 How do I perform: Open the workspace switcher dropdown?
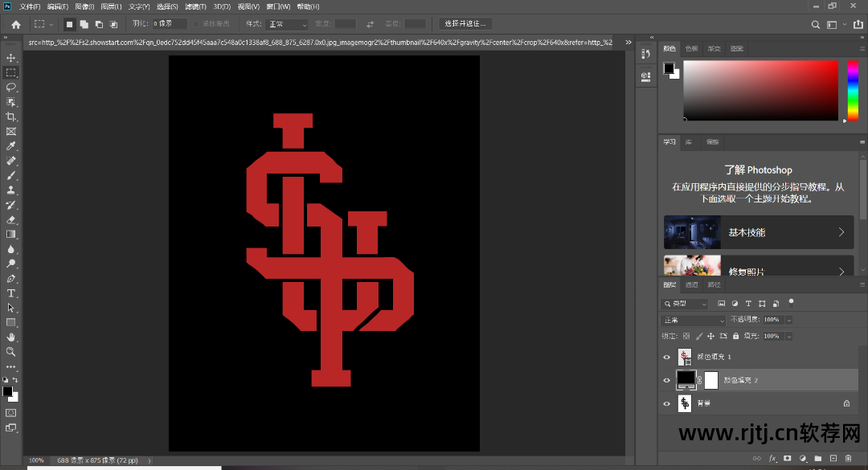[x=835, y=24]
